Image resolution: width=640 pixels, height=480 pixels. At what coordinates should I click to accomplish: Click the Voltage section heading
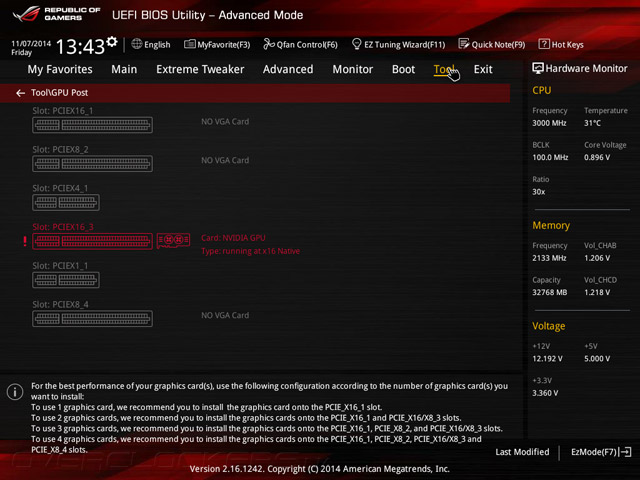click(x=549, y=326)
